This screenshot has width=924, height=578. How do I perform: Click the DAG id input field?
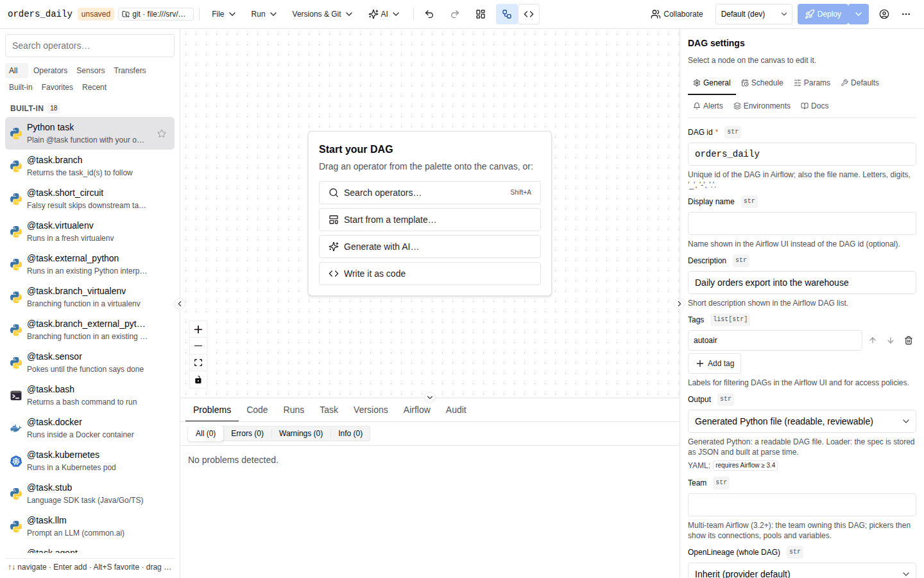801,154
